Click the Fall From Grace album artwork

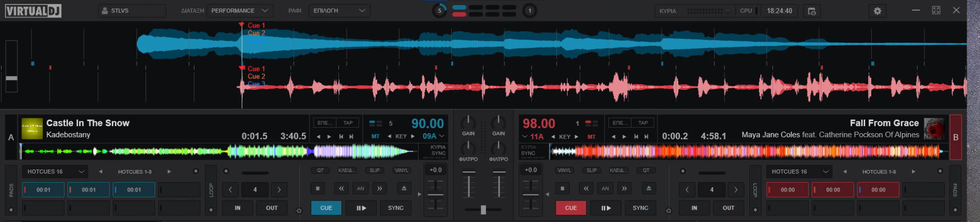coord(934,129)
